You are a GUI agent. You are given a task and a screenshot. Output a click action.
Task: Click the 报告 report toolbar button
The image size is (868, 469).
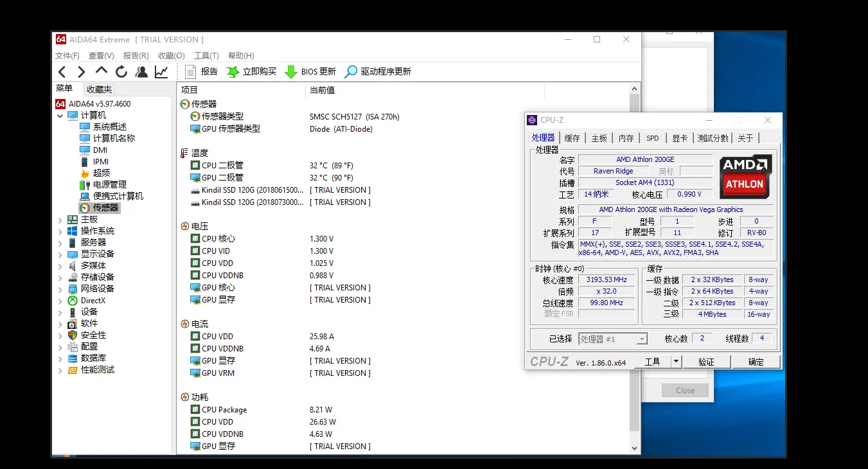(201, 72)
